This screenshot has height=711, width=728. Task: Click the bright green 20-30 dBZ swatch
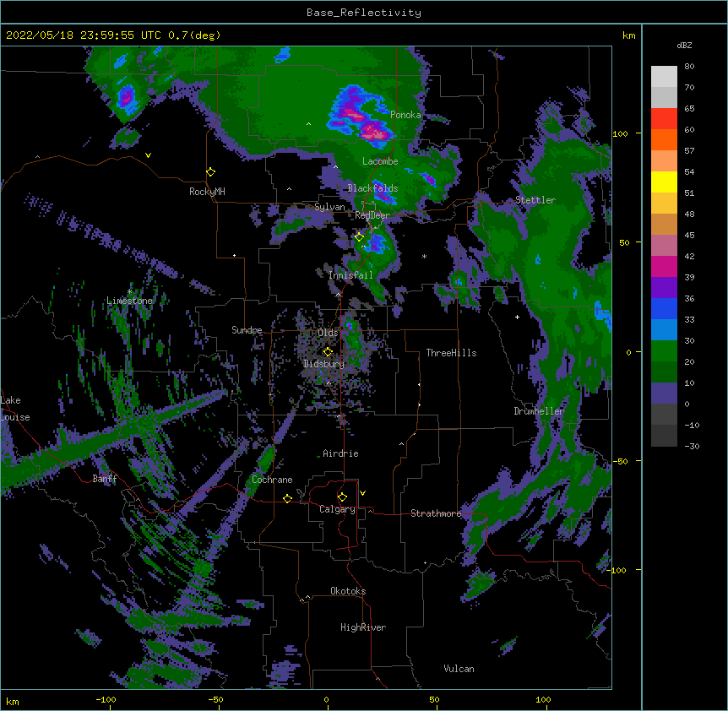664,351
